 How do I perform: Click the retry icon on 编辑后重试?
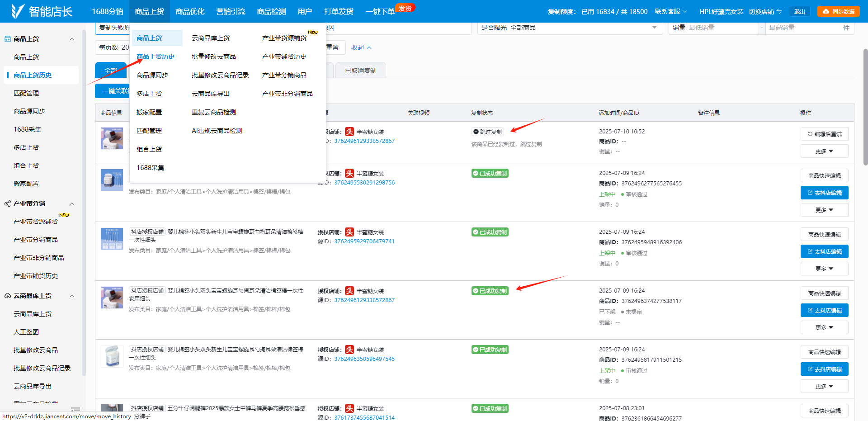[x=809, y=134]
